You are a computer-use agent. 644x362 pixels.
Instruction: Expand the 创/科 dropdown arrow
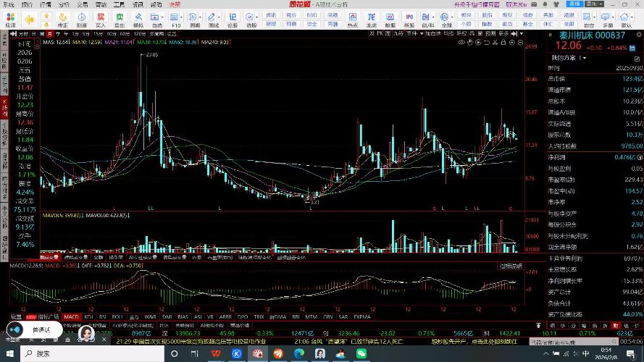433,17
